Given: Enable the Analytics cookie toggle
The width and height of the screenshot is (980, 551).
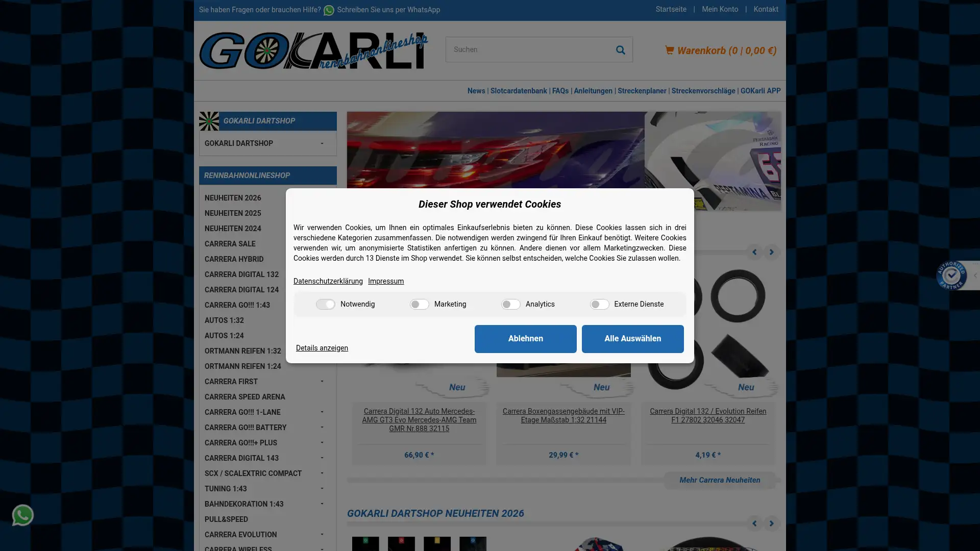Looking at the screenshot, I should [x=510, y=304].
